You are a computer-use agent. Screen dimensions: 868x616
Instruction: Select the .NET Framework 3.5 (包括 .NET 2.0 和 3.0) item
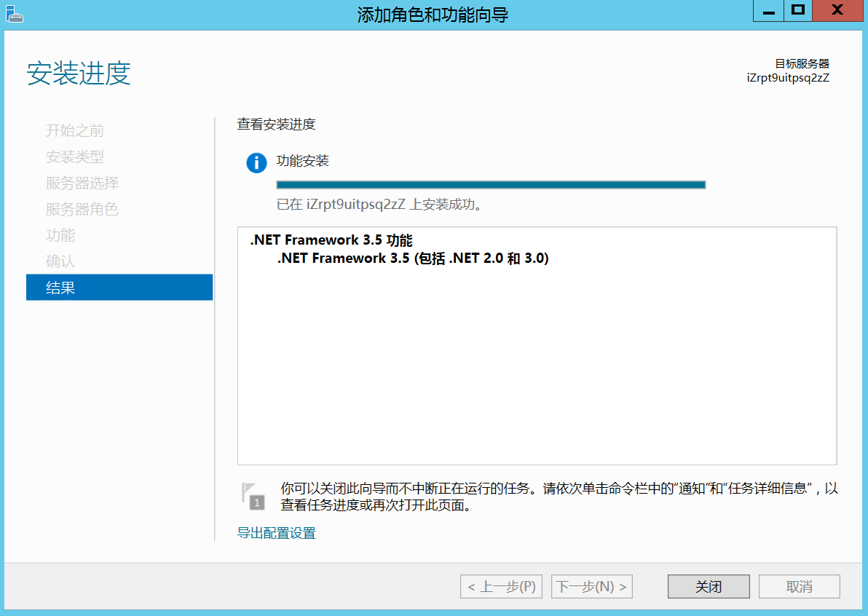[x=413, y=258]
